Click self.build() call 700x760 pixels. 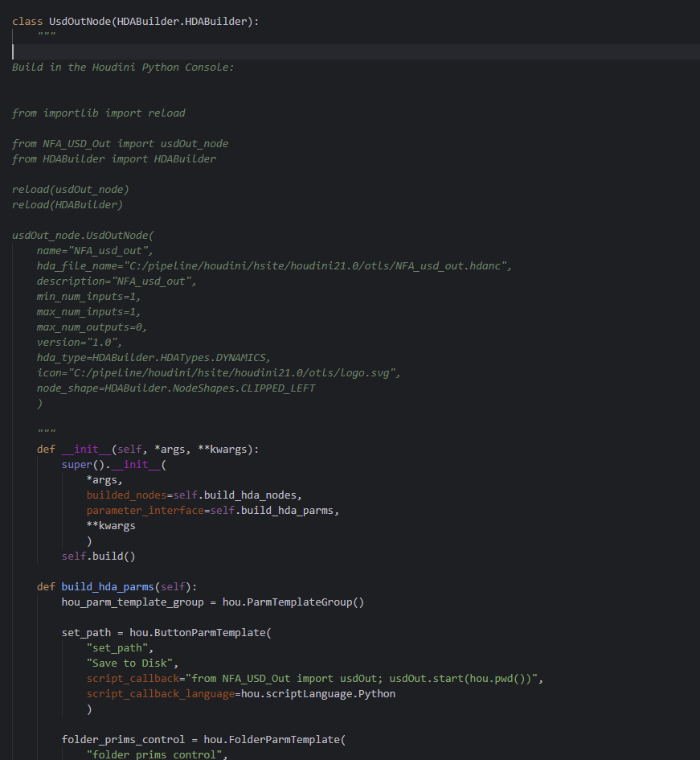pos(98,556)
